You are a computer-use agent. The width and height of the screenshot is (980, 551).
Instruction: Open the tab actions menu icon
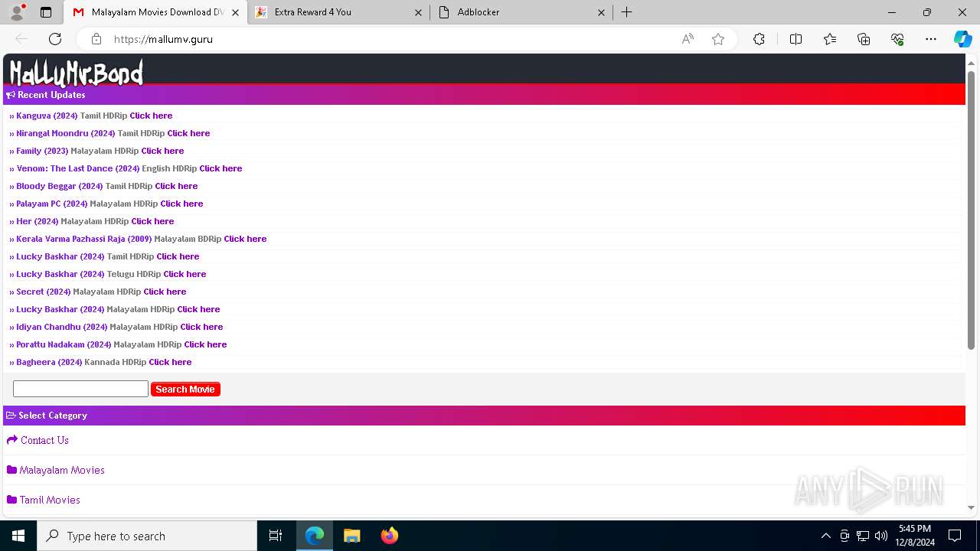[46, 12]
